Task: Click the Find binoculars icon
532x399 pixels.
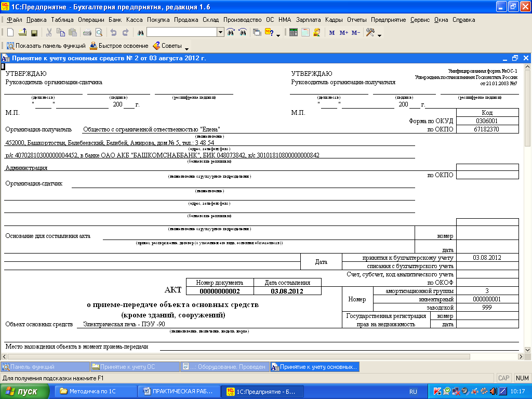Action: click(140, 33)
